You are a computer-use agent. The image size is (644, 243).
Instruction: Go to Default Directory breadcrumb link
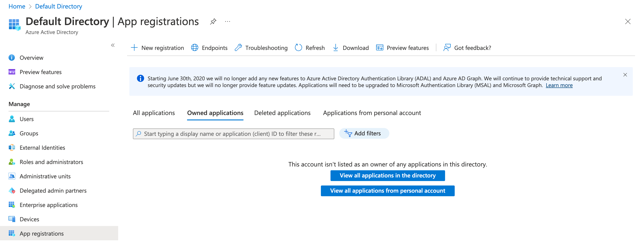pos(58,6)
